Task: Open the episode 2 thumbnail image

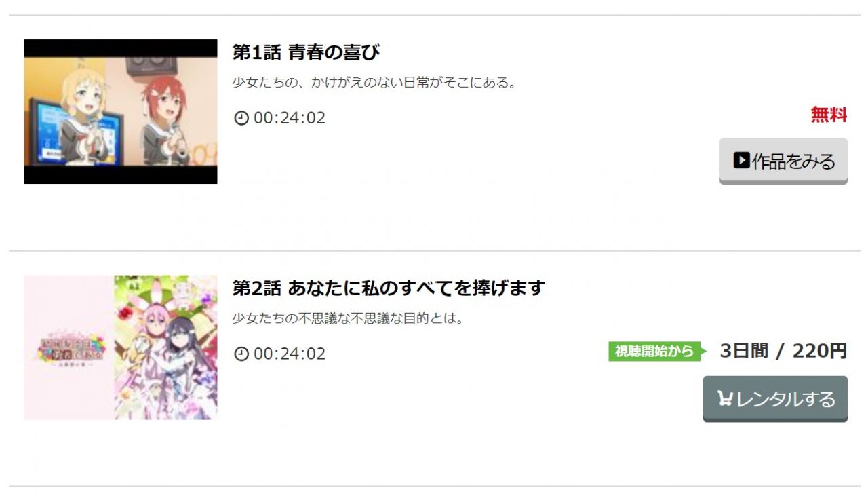Action: 121,347
